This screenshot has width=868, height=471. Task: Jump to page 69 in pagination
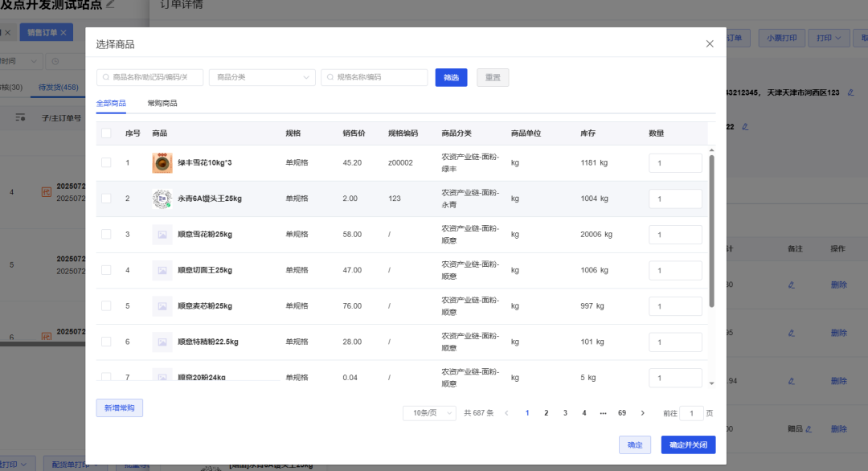click(x=622, y=413)
